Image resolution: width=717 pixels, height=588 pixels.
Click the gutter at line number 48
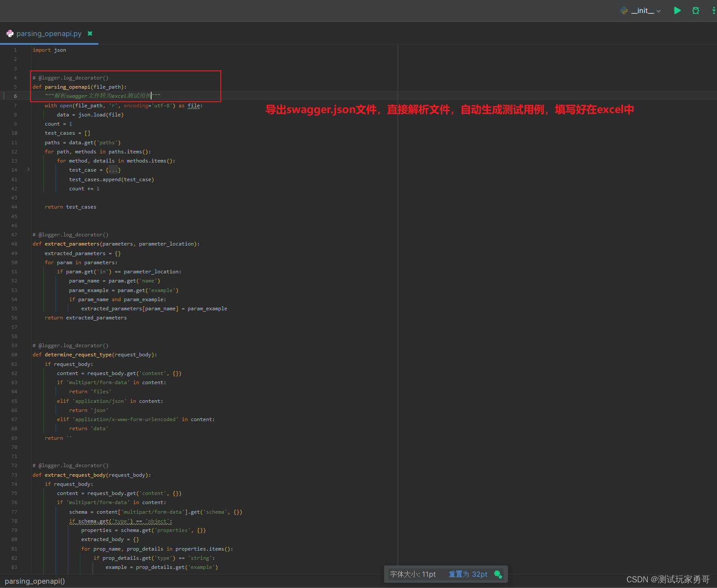[14, 244]
